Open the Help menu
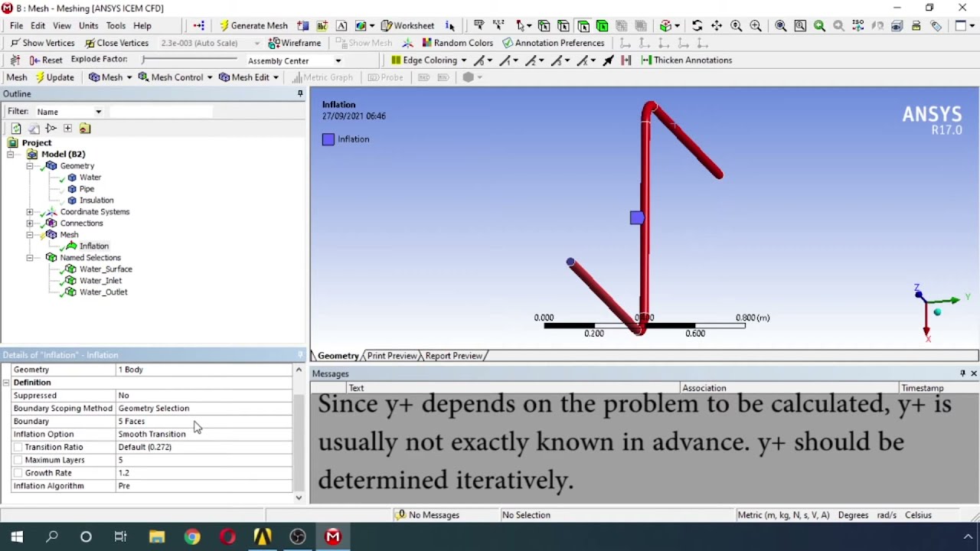The width and height of the screenshot is (980, 551). [x=142, y=25]
